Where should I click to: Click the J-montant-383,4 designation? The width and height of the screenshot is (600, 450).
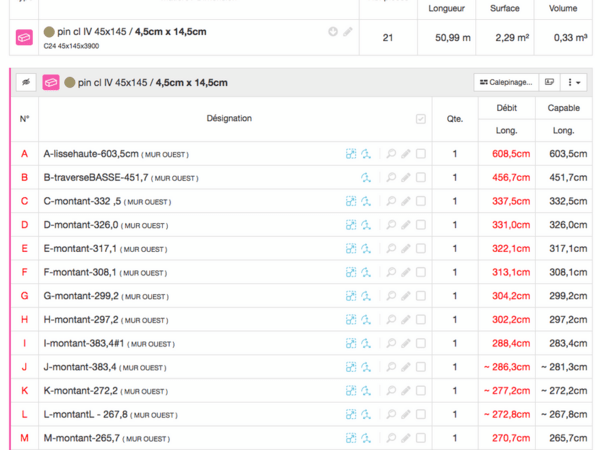click(x=80, y=367)
